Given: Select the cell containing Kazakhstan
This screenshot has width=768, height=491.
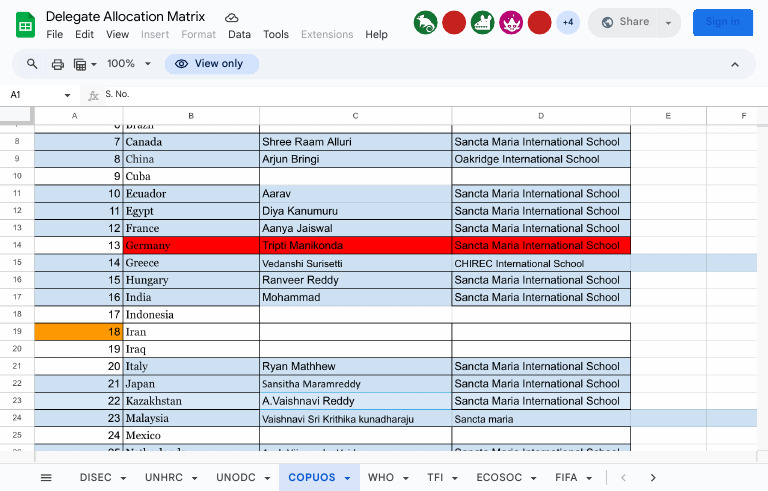Looking at the screenshot, I should coord(191,401).
